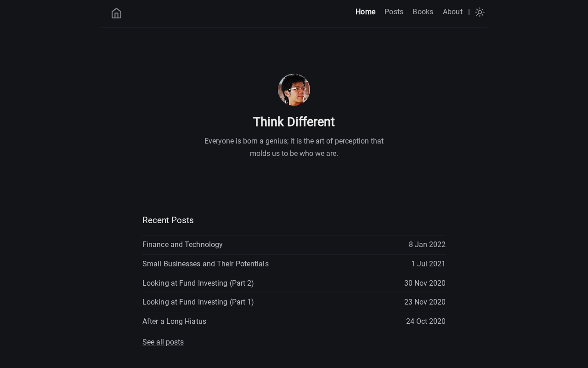
Task: Click the 1 Jul 2021 date
Action: (428, 264)
